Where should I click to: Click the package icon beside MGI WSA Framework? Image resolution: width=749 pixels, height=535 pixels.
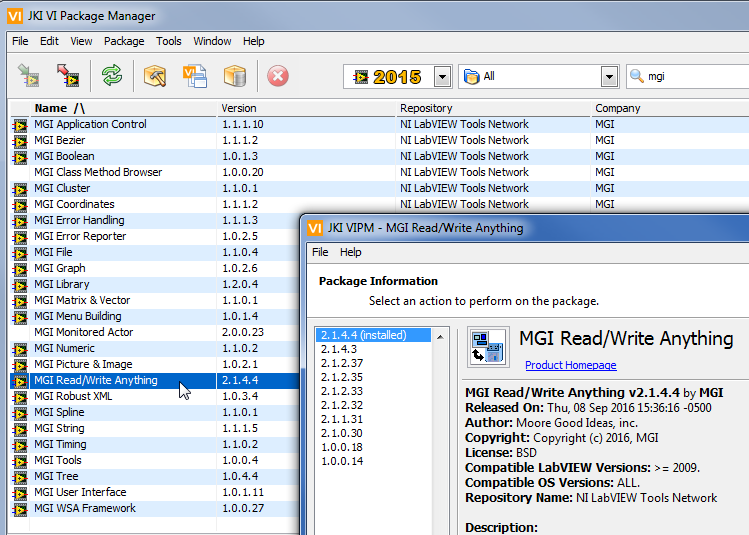coord(20,510)
